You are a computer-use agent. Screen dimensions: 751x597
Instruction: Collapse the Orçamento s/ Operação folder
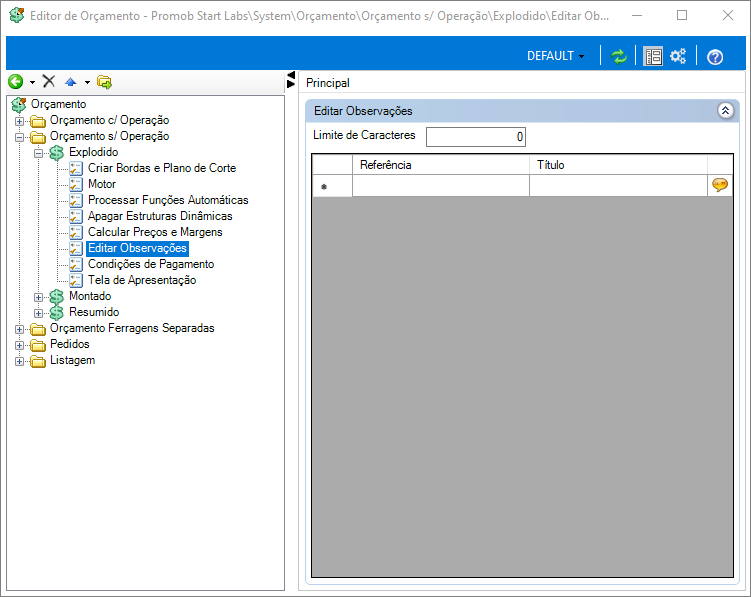click(x=19, y=138)
